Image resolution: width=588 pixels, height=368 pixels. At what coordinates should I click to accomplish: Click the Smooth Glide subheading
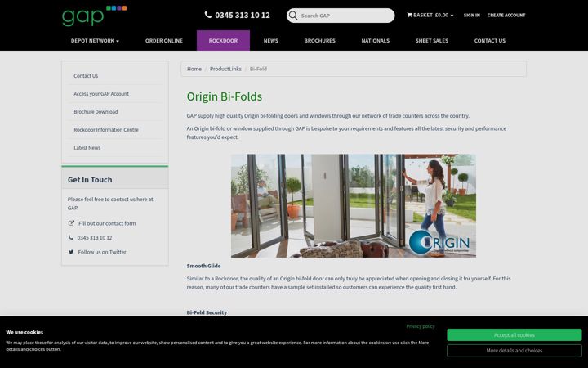tap(203, 266)
